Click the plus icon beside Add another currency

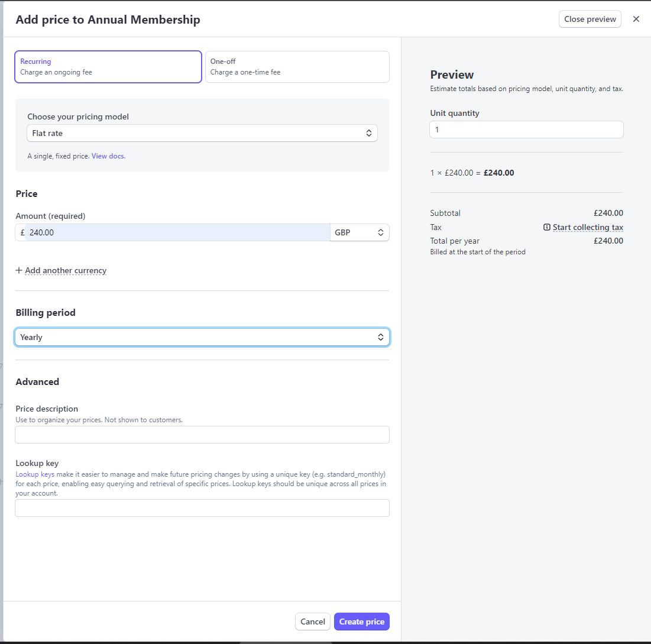click(19, 271)
